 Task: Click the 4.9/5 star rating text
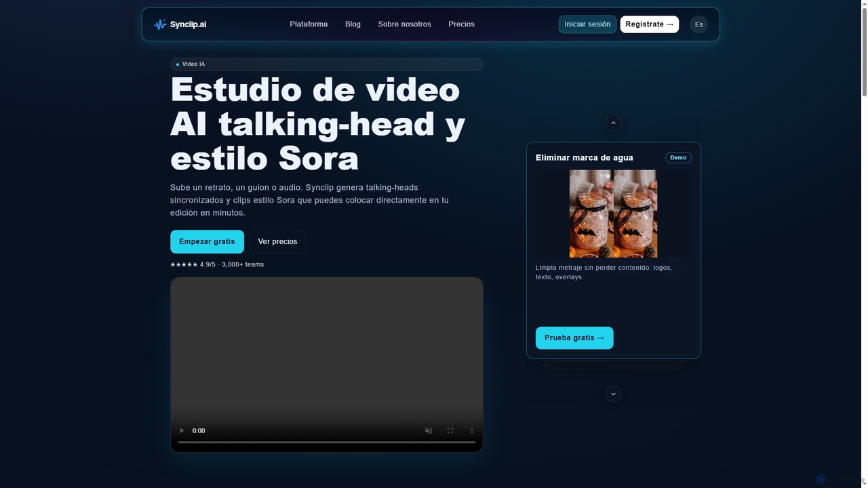pos(217,264)
